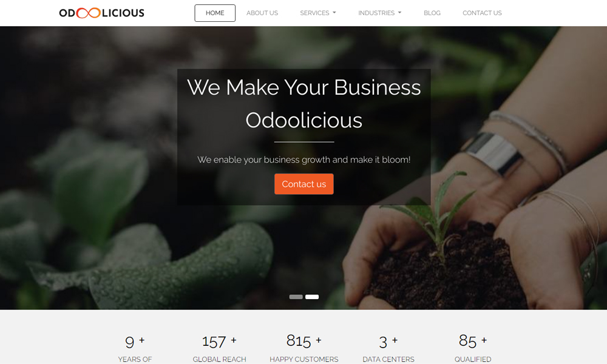Select the first carousel slide indicator

tap(296, 297)
